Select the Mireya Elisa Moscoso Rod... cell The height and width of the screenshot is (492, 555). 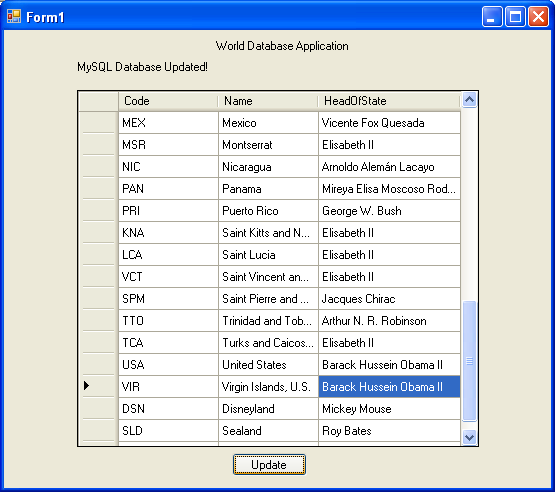[389, 189]
